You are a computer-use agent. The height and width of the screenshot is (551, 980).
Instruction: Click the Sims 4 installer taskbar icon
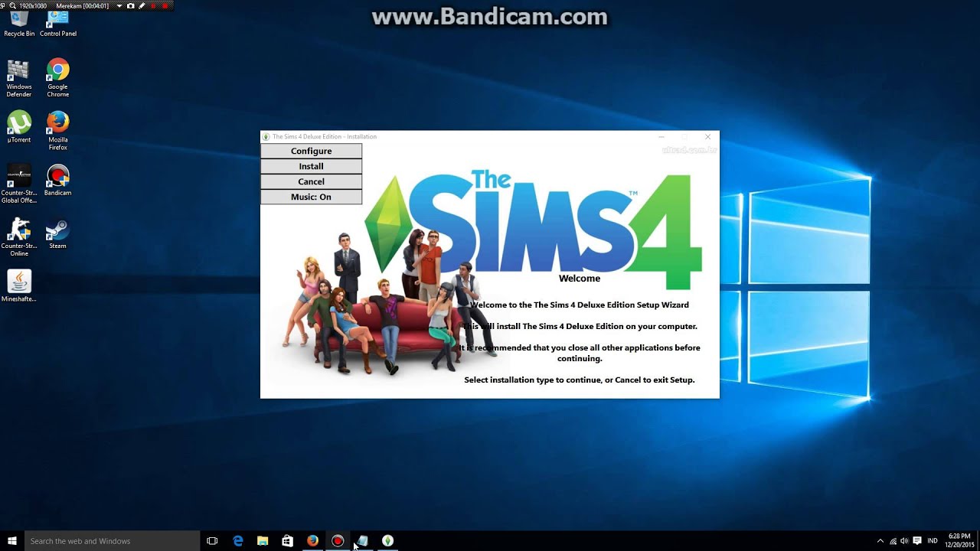coord(387,541)
